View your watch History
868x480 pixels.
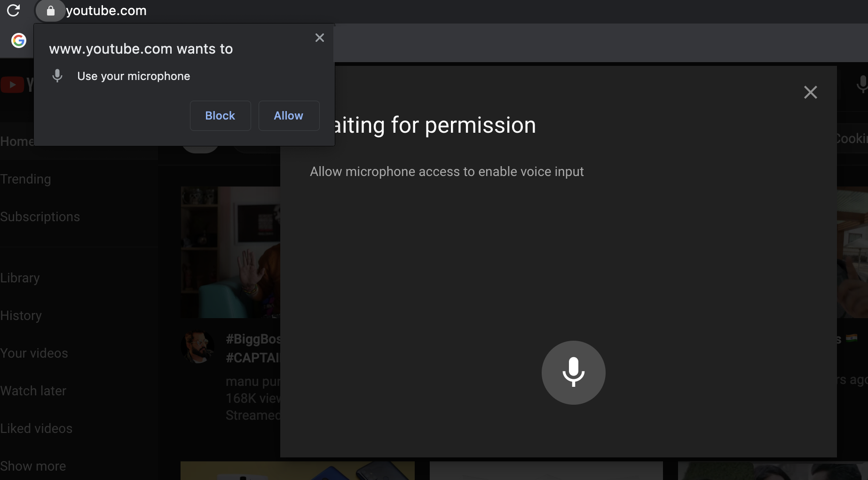pyautogui.click(x=21, y=315)
